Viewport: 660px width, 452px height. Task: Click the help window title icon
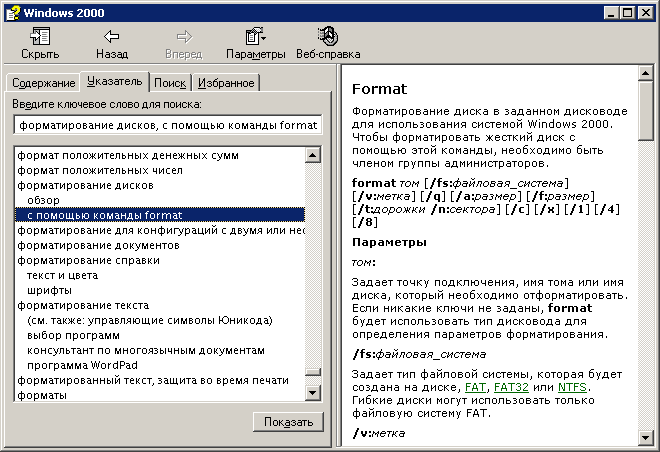click(x=13, y=13)
